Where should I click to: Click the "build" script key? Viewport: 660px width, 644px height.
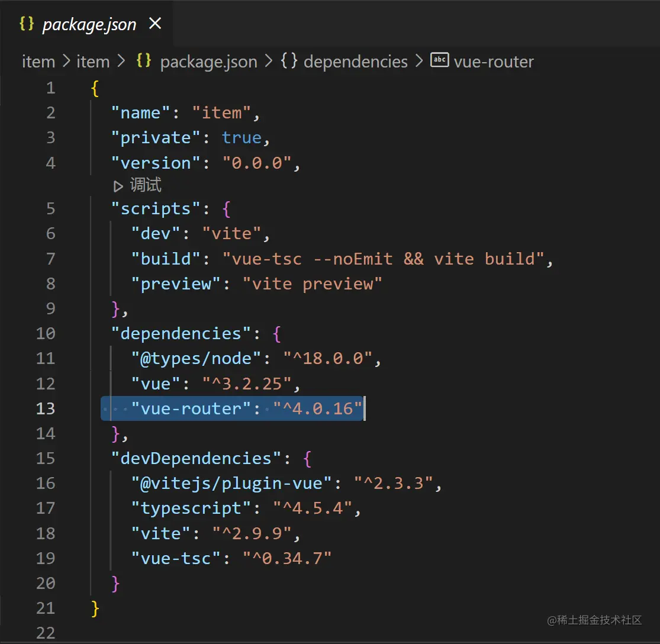point(166,259)
